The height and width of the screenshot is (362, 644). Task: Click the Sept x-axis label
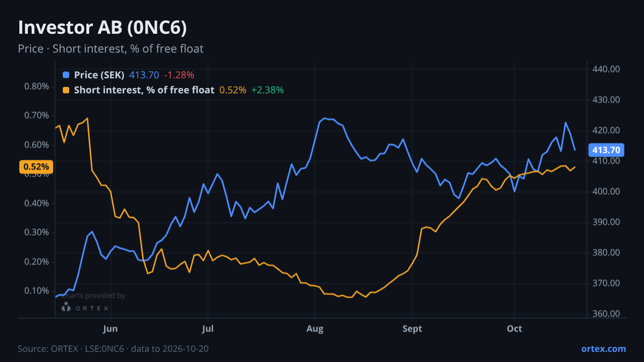point(412,329)
